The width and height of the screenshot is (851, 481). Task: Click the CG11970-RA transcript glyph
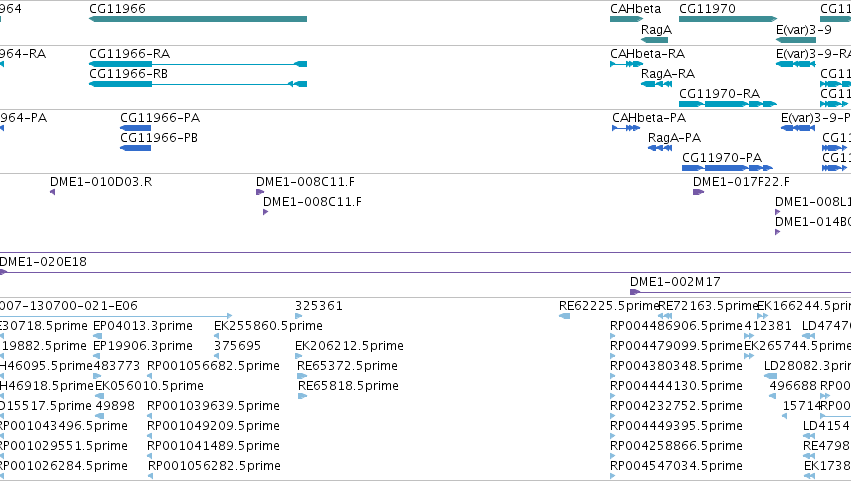coord(728,104)
